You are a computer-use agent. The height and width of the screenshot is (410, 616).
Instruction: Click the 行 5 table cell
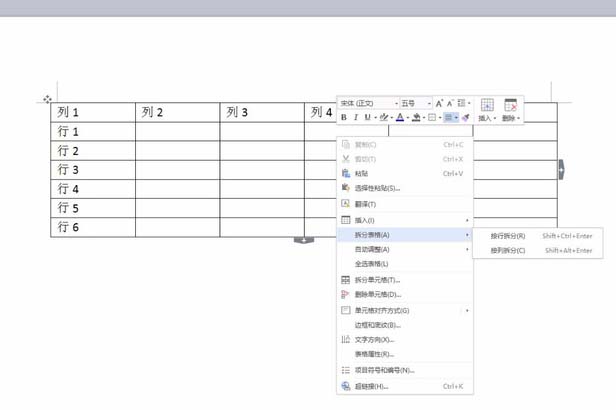(x=93, y=208)
